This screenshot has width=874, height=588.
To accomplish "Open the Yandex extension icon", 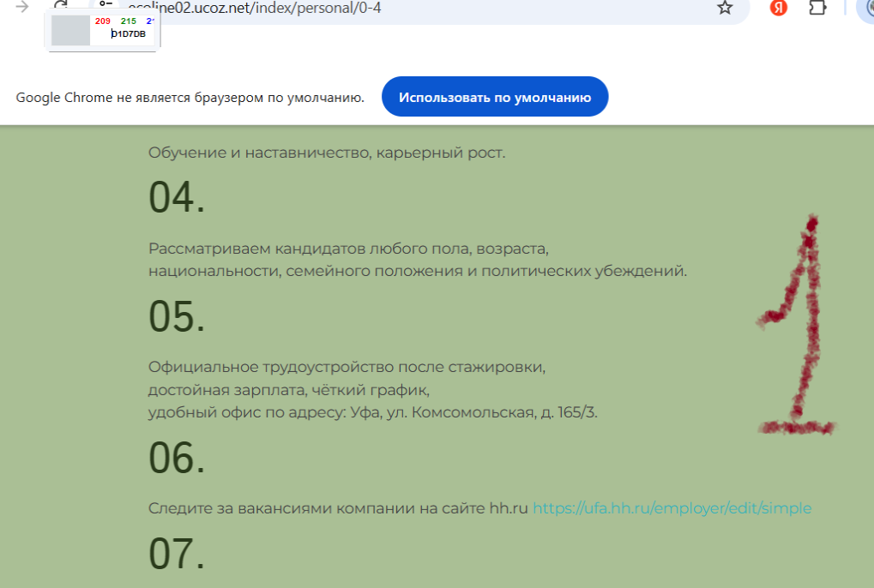I will click(778, 8).
